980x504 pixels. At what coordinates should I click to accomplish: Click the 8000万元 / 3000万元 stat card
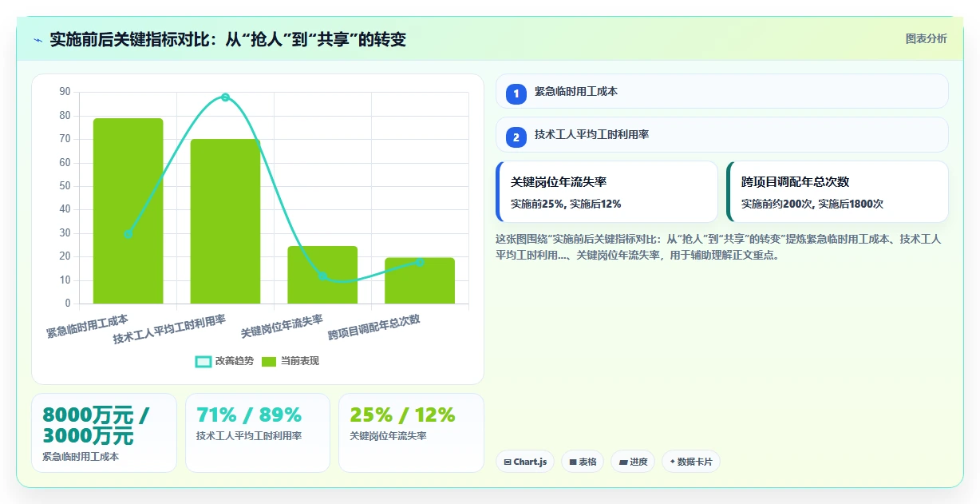pyautogui.click(x=104, y=433)
